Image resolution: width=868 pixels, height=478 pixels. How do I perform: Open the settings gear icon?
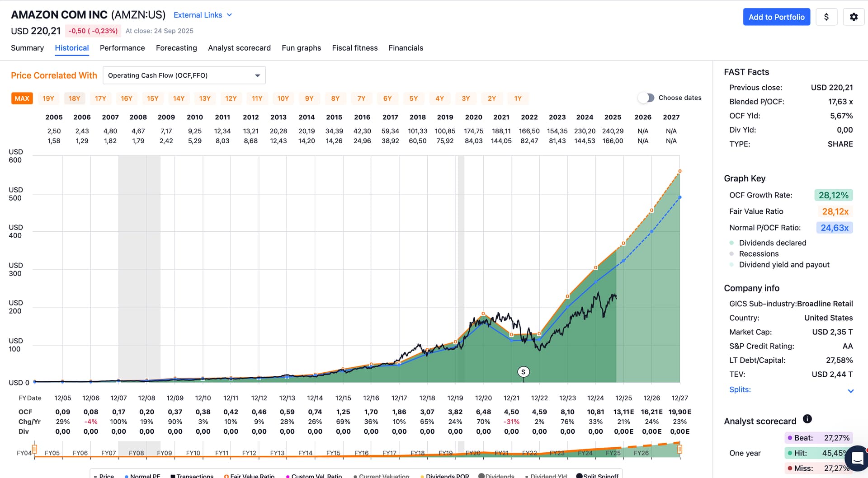point(854,17)
